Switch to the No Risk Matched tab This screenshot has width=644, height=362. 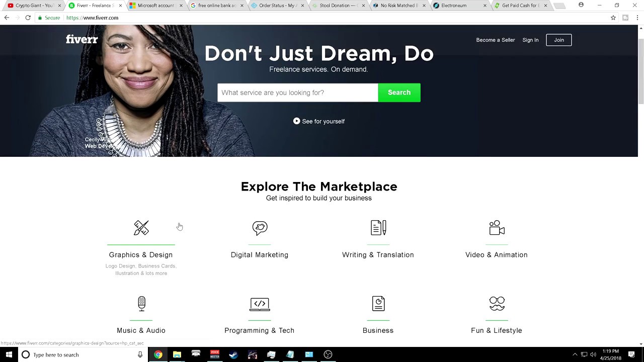point(399,6)
